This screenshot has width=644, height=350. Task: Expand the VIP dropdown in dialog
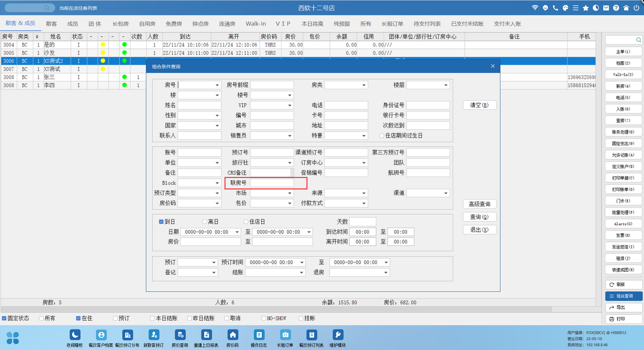click(290, 106)
